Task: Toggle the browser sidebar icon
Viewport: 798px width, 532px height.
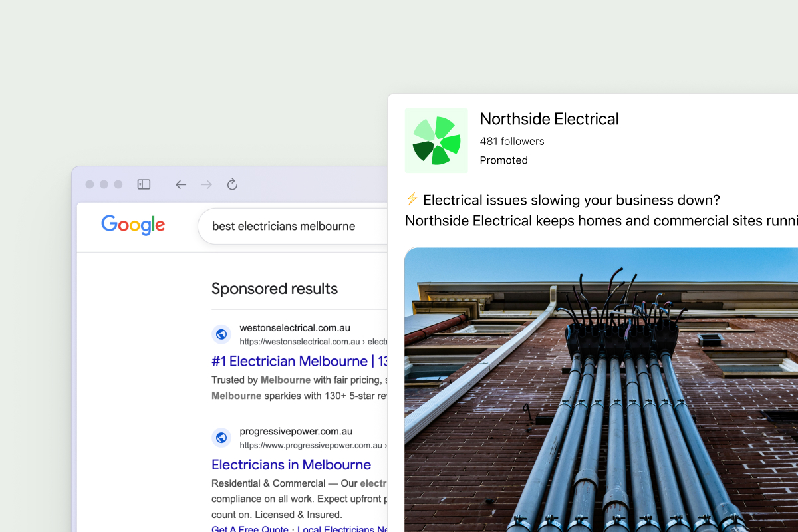Action: point(144,184)
